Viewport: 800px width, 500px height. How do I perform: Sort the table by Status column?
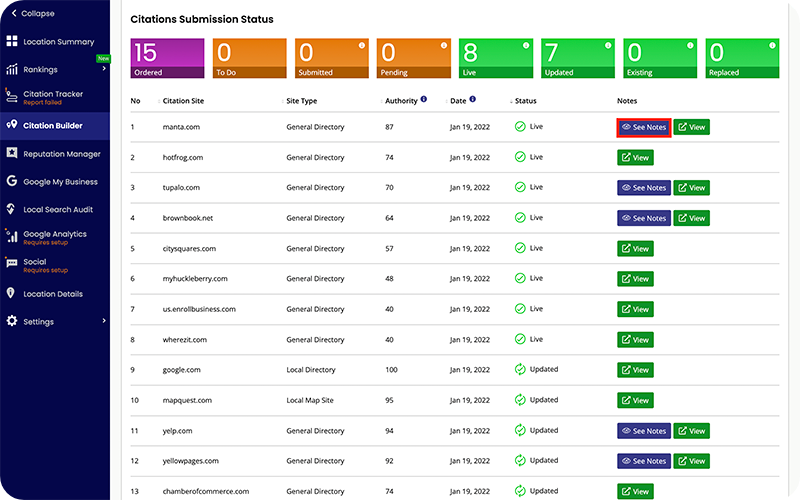point(525,101)
